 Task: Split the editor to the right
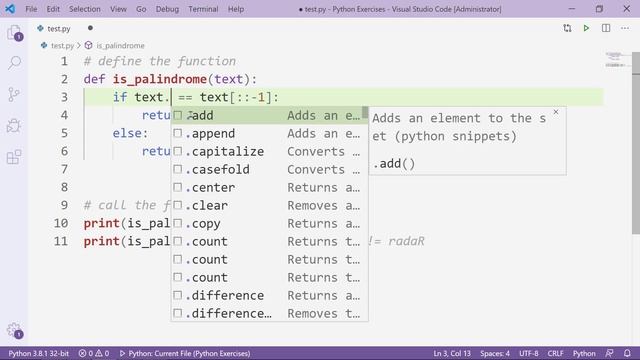pyautogui.click(x=606, y=28)
